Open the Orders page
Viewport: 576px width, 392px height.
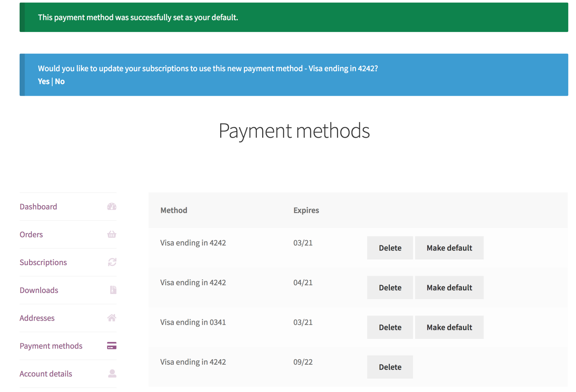point(31,234)
